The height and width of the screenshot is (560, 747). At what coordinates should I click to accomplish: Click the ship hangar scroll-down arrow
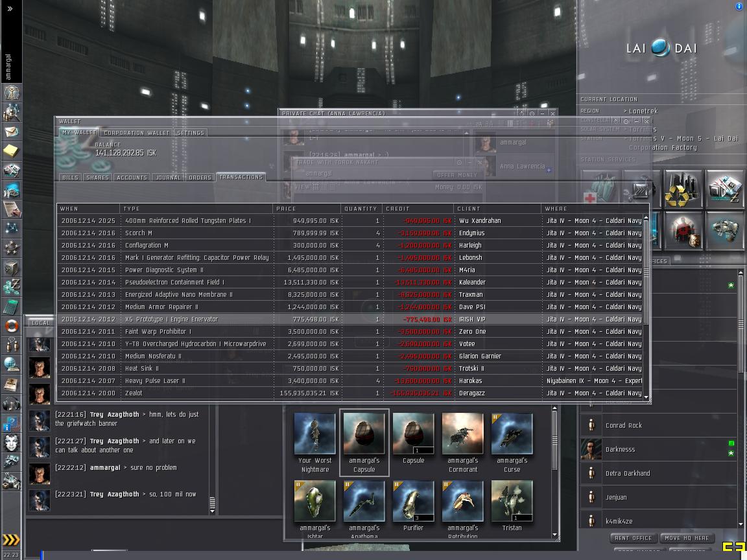click(554, 535)
